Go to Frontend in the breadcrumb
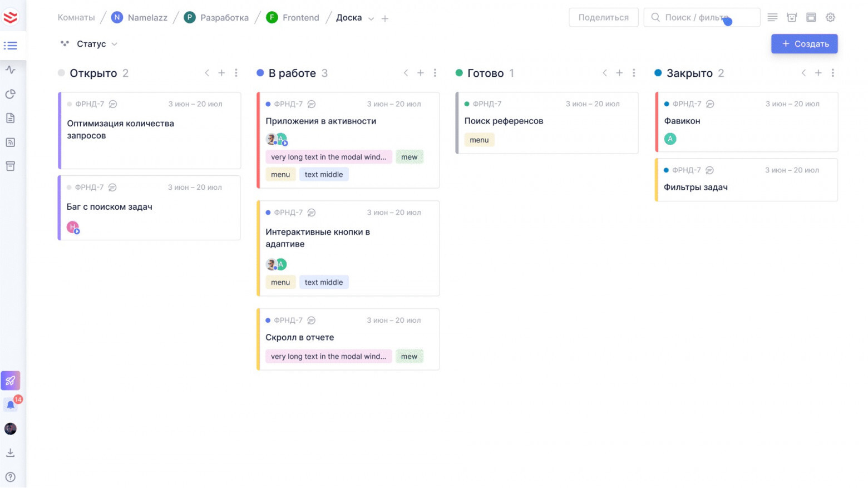The image size is (868, 488). (300, 18)
